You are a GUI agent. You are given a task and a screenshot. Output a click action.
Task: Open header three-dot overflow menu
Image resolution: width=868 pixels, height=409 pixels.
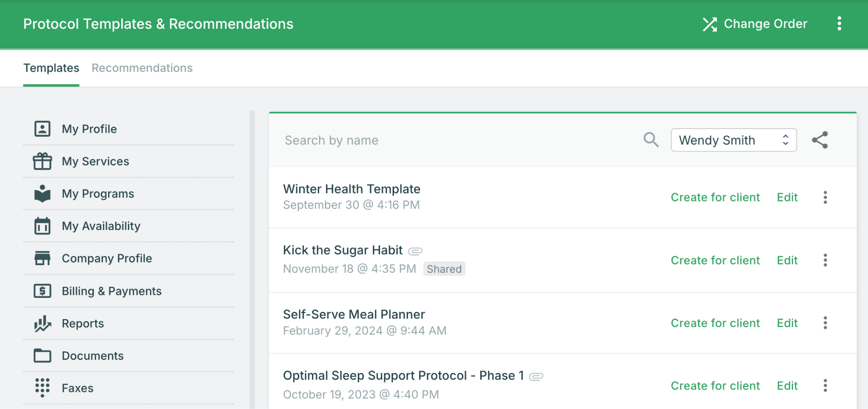coord(839,24)
